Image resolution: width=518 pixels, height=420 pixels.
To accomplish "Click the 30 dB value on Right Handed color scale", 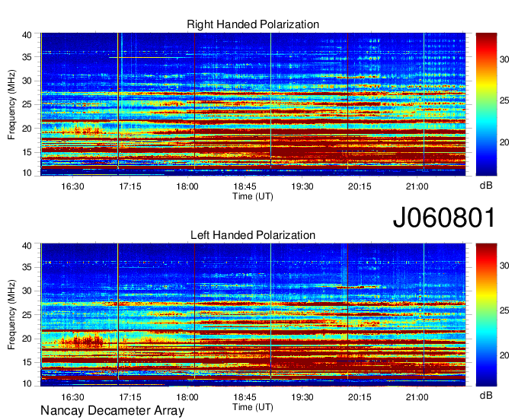I will [504, 59].
